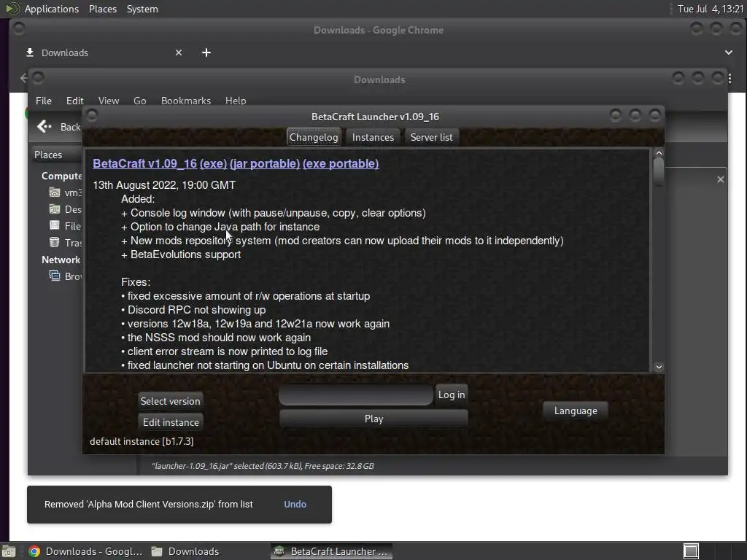Select the Trash place icon

55,242
